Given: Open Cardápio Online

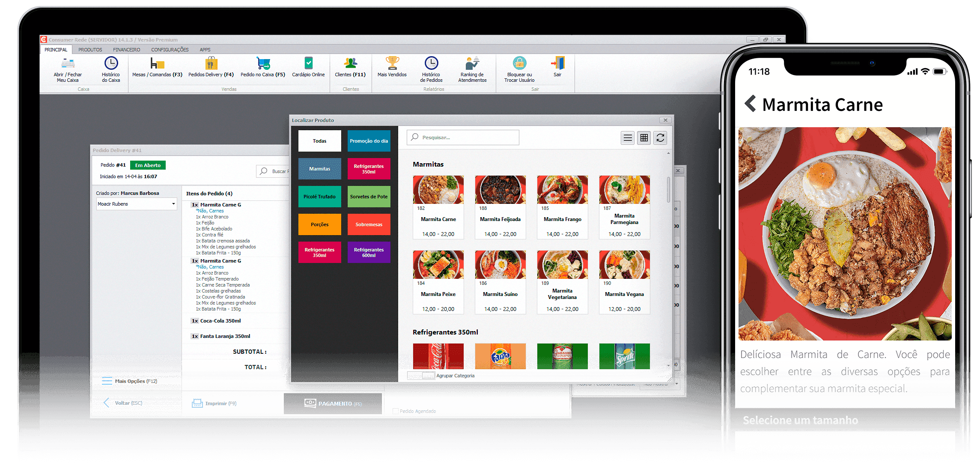Looking at the screenshot, I should pyautogui.click(x=308, y=67).
